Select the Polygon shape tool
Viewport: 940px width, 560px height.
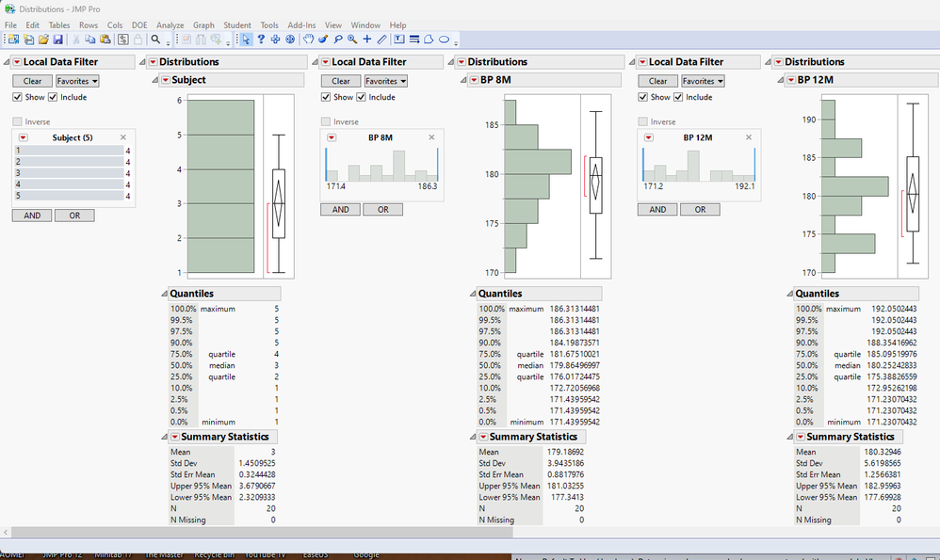pyautogui.click(x=429, y=40)
